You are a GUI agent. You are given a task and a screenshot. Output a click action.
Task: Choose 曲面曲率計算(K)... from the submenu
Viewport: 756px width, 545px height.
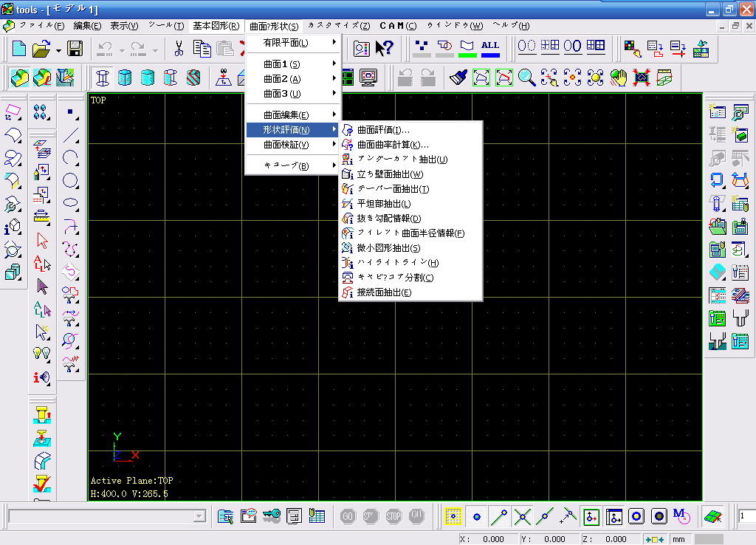pos(410,145)
